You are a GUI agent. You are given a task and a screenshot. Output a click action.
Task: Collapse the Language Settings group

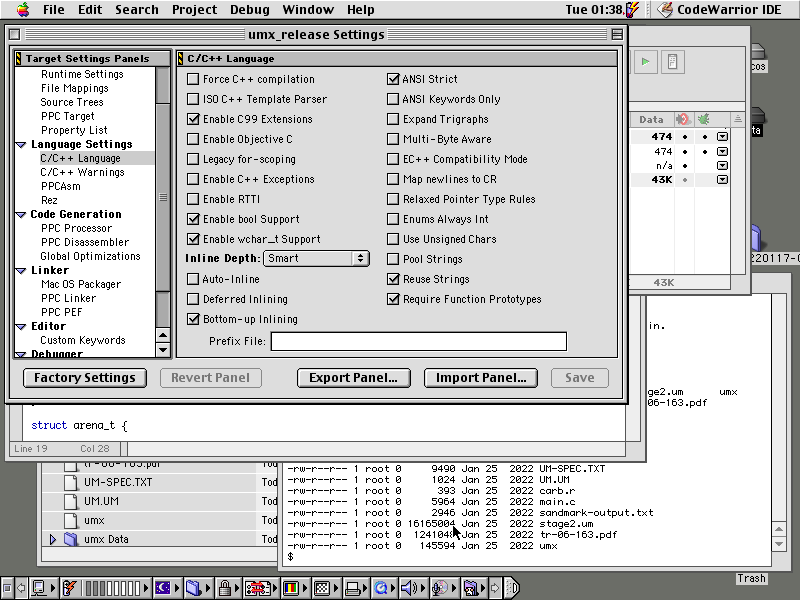coord(21,145)
